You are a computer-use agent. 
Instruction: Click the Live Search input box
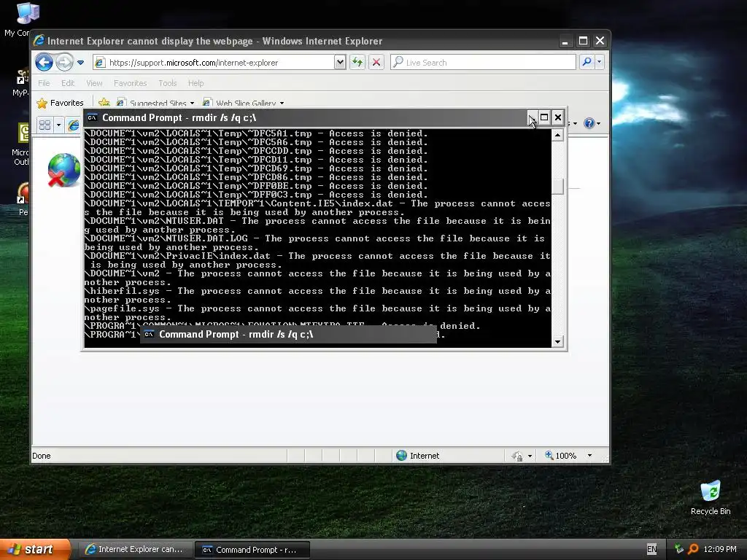point(483,63)
